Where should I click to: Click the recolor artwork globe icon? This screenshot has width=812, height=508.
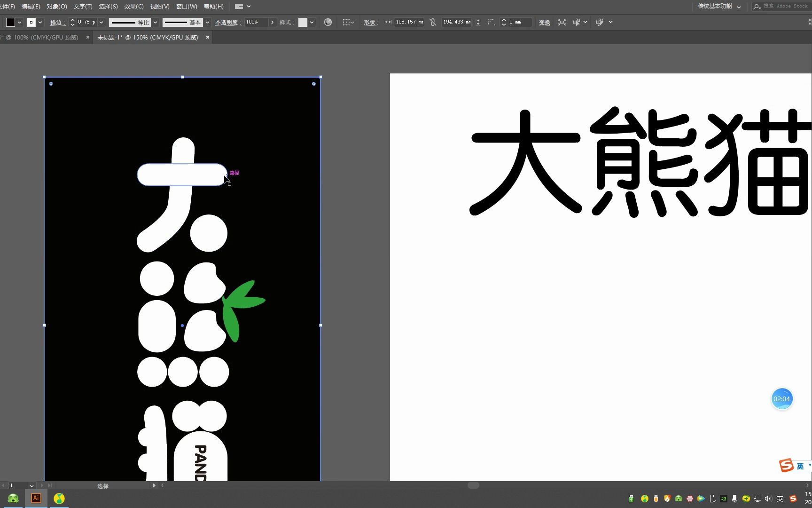click(328, 22)
